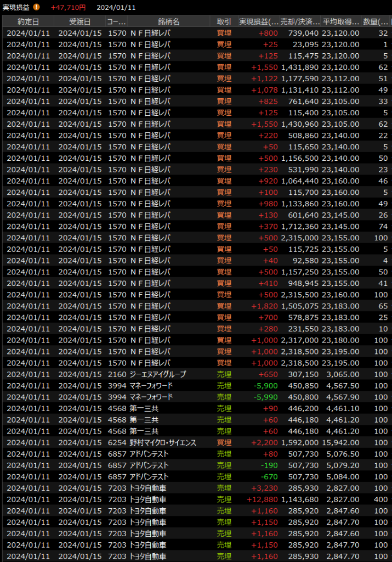
Task: Sort by the 約定日 column header
Action: [x=28, y=21]
